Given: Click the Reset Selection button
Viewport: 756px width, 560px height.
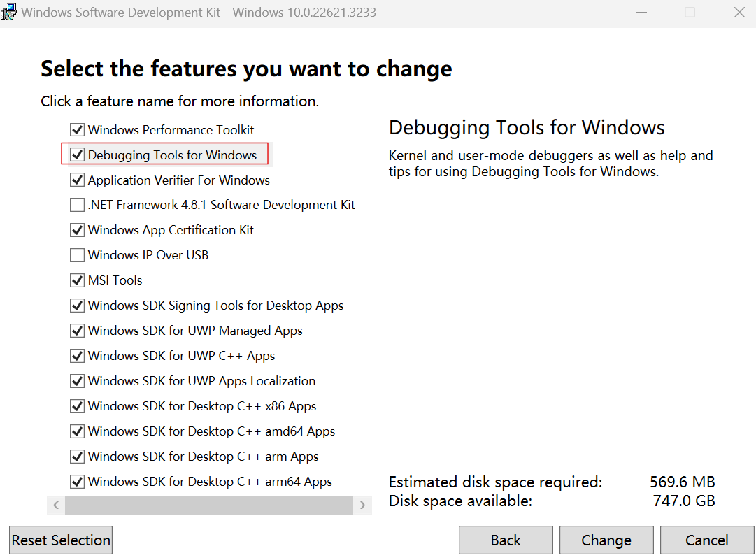Looking at the screenshot, I should (x=61, y=540).
